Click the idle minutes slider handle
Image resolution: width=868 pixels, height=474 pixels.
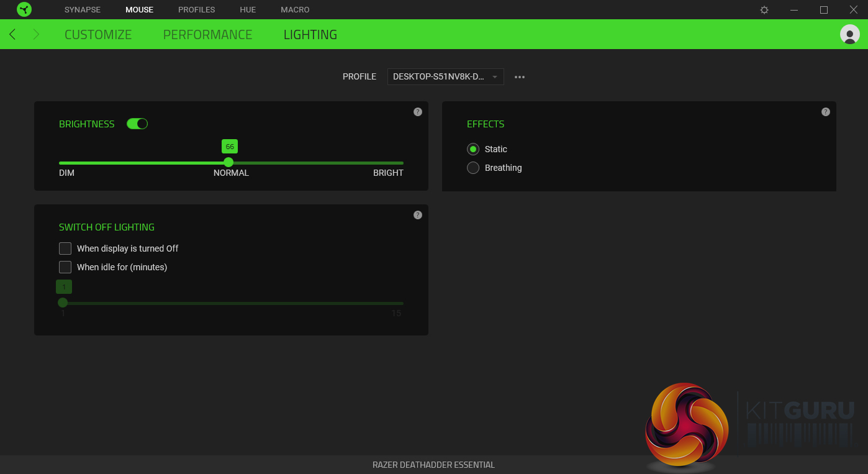(x=63, y=303)
